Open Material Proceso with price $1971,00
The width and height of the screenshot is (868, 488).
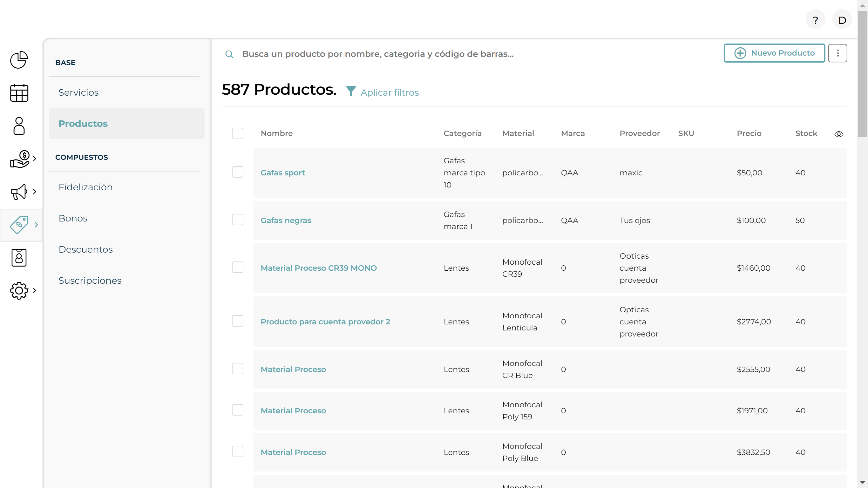coord(293,411)
